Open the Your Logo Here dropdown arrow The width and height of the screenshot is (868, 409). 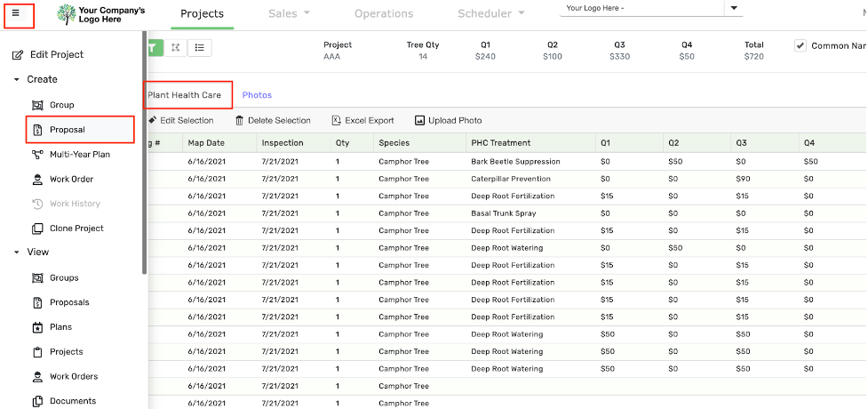click(734, 8)
